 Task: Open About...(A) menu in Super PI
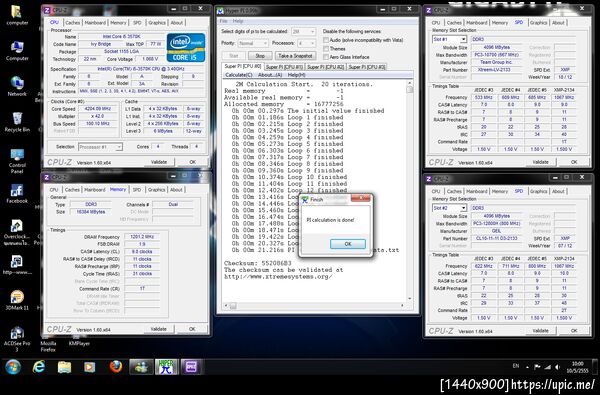coord(270,75)
